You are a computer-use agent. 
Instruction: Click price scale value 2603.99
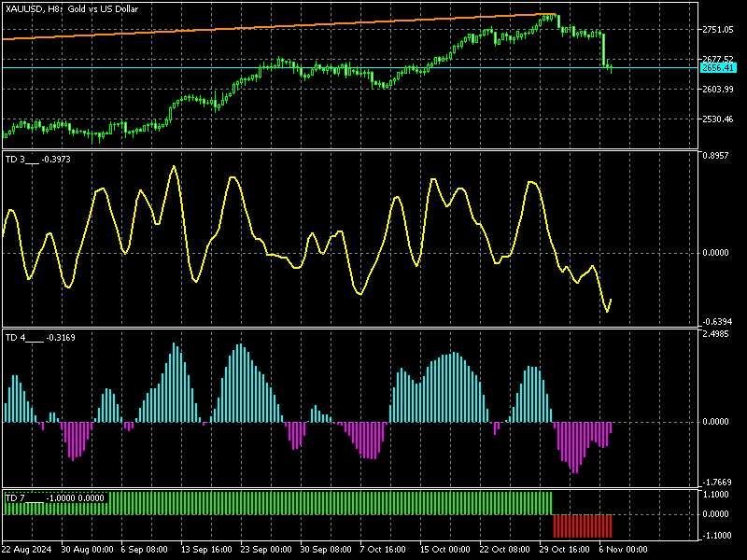pyautogui.click(x=718, y=90)
